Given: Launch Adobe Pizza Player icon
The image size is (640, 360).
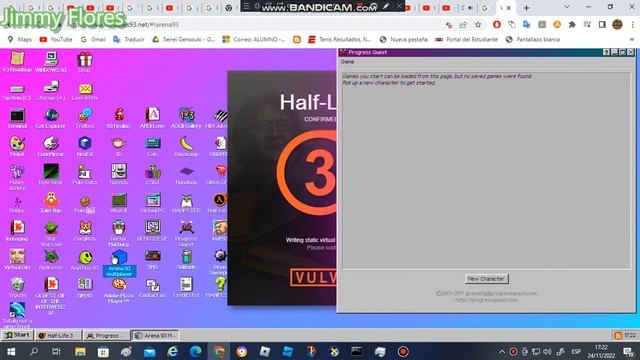Looking at the screenshot, I should click(x=119, y=291).
